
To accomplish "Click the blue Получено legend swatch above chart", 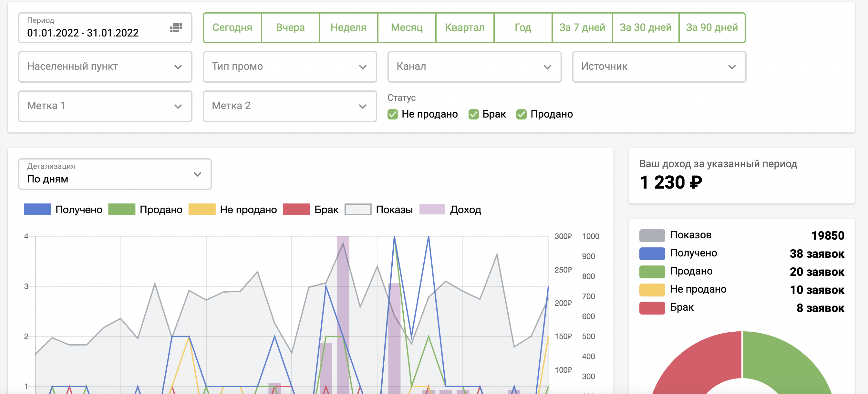I will click(x=37, y=209).
